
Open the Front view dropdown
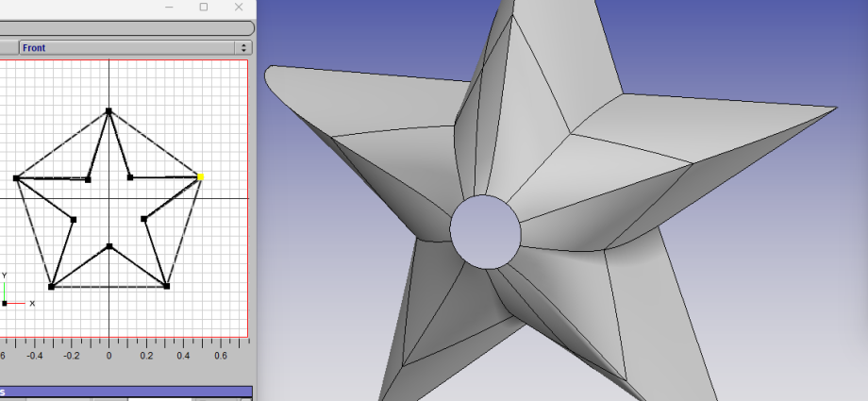tap(136, 47)
